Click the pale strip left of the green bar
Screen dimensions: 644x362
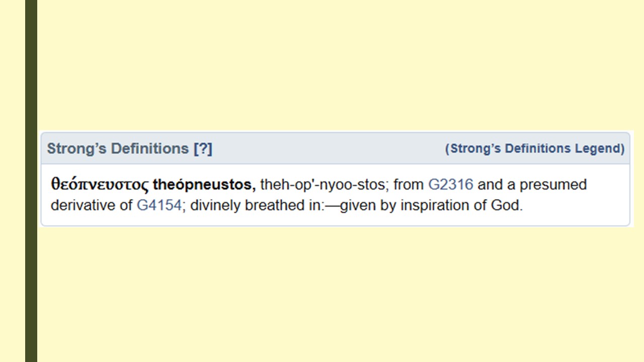pyautogui.click(x=12, y=181)
